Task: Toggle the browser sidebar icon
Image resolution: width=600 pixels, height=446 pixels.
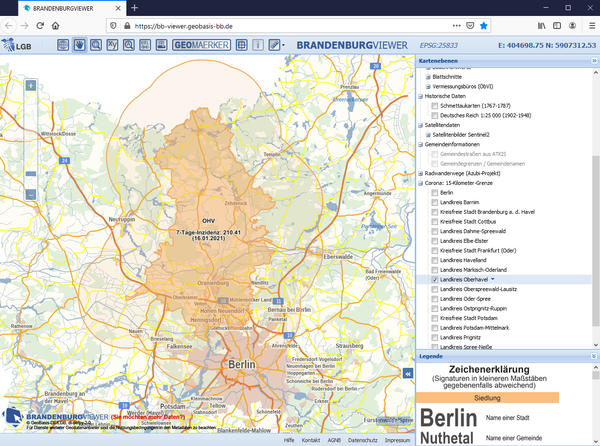Action: (x=557, y=26)
